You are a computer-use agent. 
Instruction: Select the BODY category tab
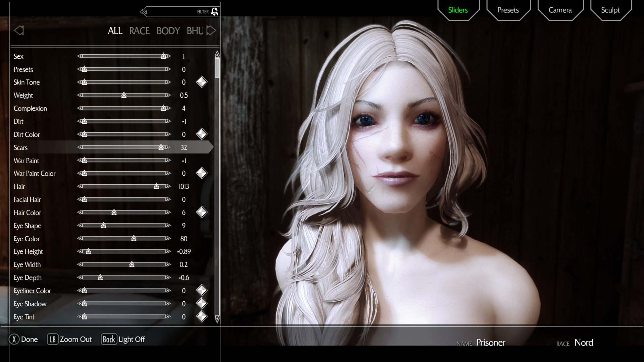pos(168,31)
